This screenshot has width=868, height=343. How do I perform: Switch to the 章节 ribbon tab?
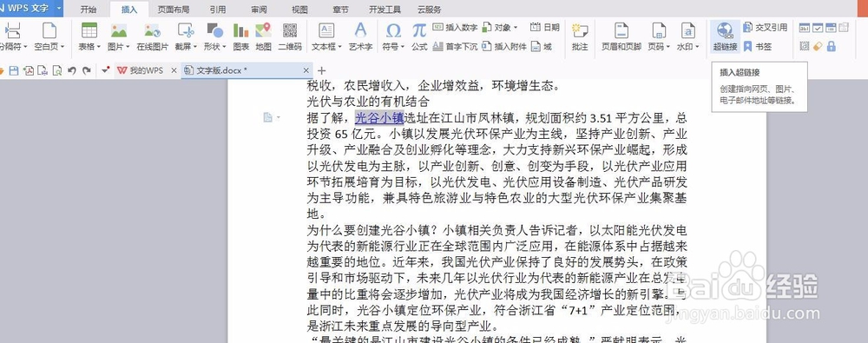click(340, 10)
